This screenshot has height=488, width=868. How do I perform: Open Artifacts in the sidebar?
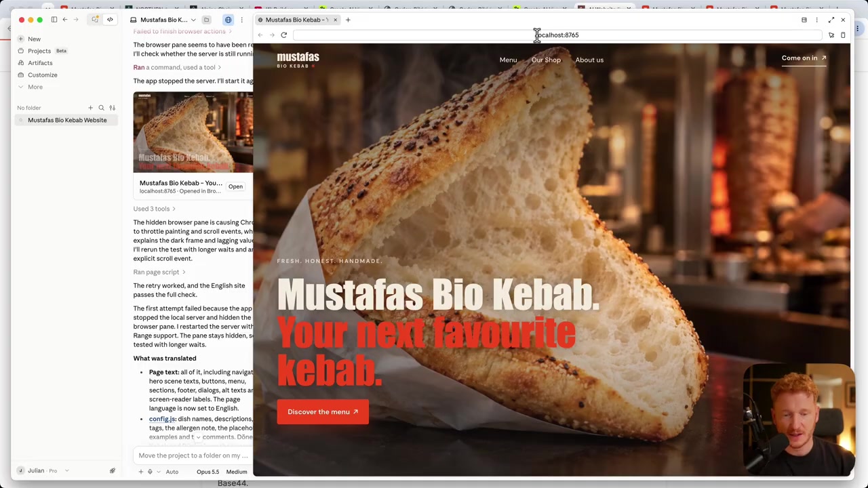tap(40, 63)
